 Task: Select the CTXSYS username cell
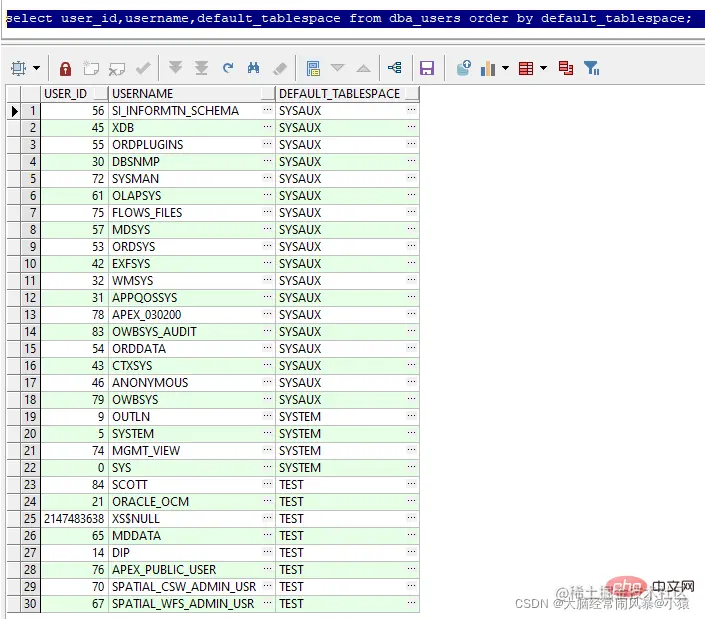pyautogui.click(x=192, y=366)
